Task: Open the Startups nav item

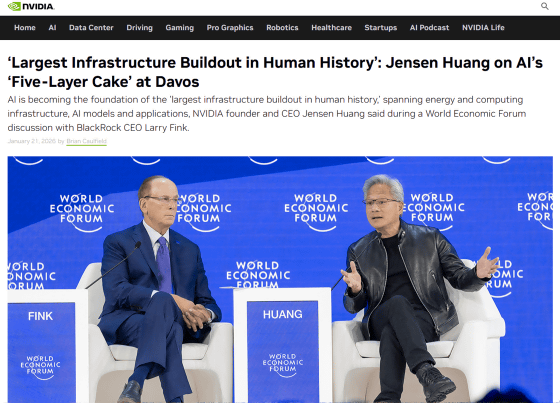Action: point(381,28)
